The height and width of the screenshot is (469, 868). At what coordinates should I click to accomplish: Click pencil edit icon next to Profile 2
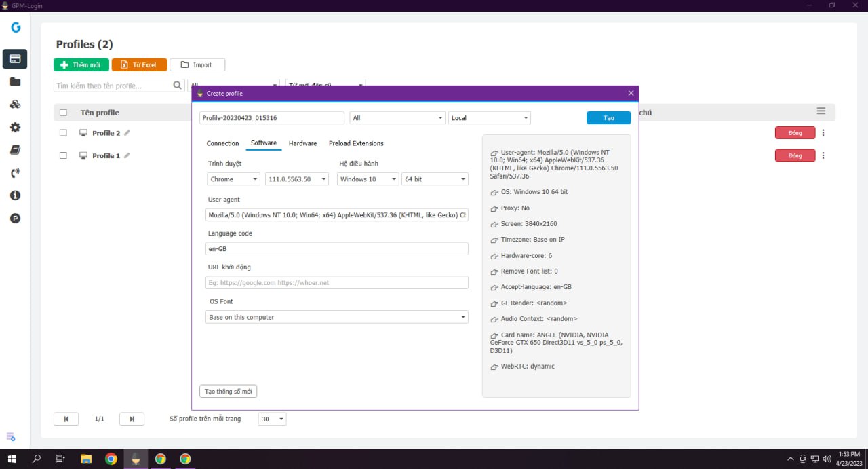point(127,133)
